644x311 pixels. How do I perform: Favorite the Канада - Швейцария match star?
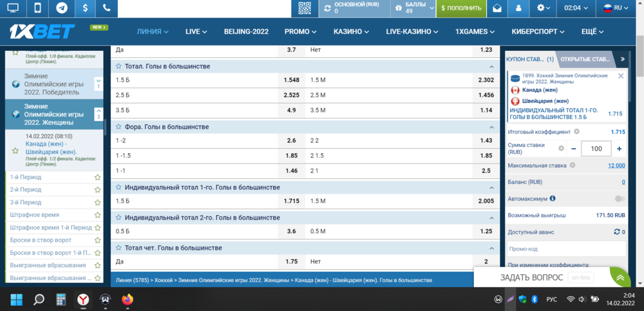click(x=15, y=151)
